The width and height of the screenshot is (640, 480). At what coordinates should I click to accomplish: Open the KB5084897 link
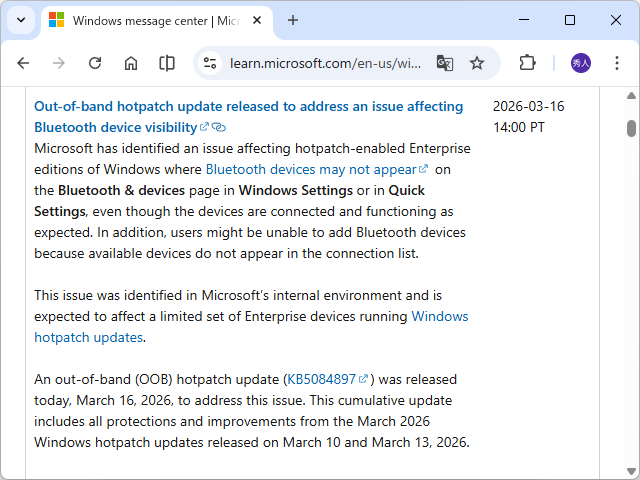(x=321, y=379)
